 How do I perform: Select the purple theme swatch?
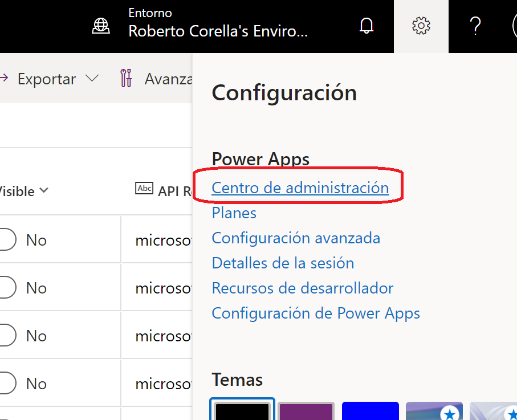click(x=306, y=411)
